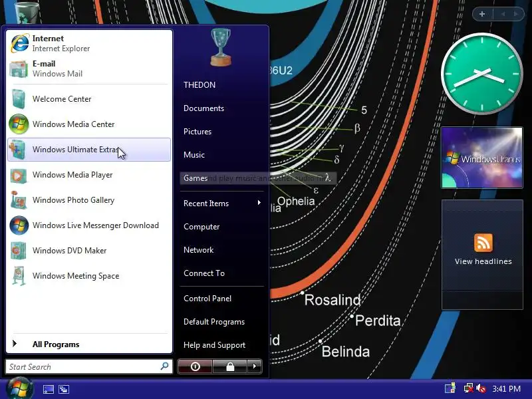The height and width of the screenshot is (399, 532).
Task: Click the RSS feed headlines icon
Action: (x=483, y=243)
